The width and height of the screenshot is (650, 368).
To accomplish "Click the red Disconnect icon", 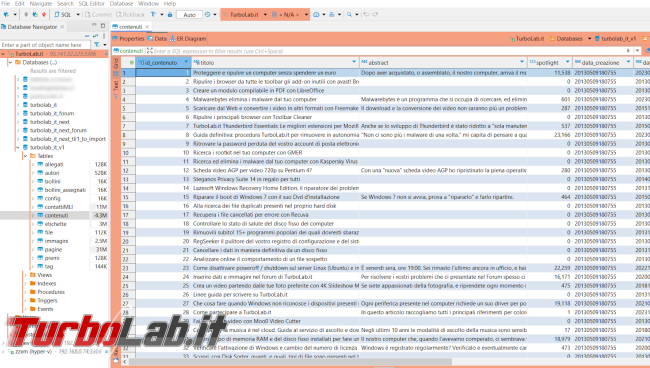I will click(x=44, y=15).
